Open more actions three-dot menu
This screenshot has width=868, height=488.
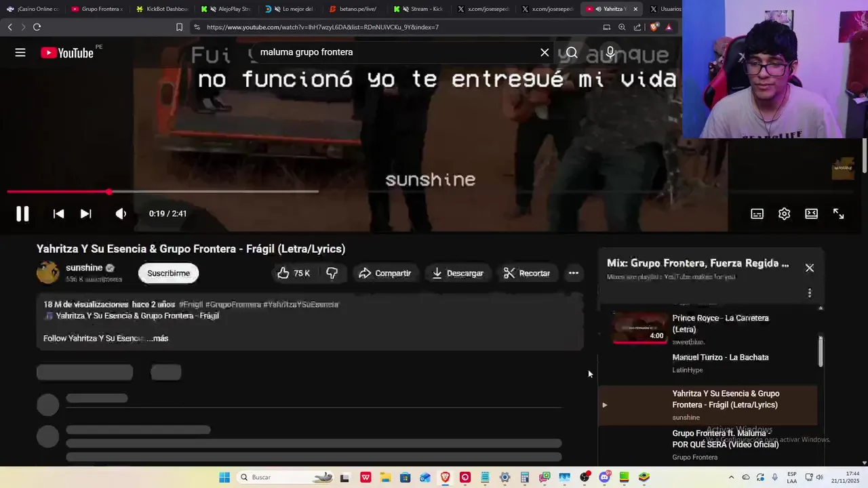point(574,273)
